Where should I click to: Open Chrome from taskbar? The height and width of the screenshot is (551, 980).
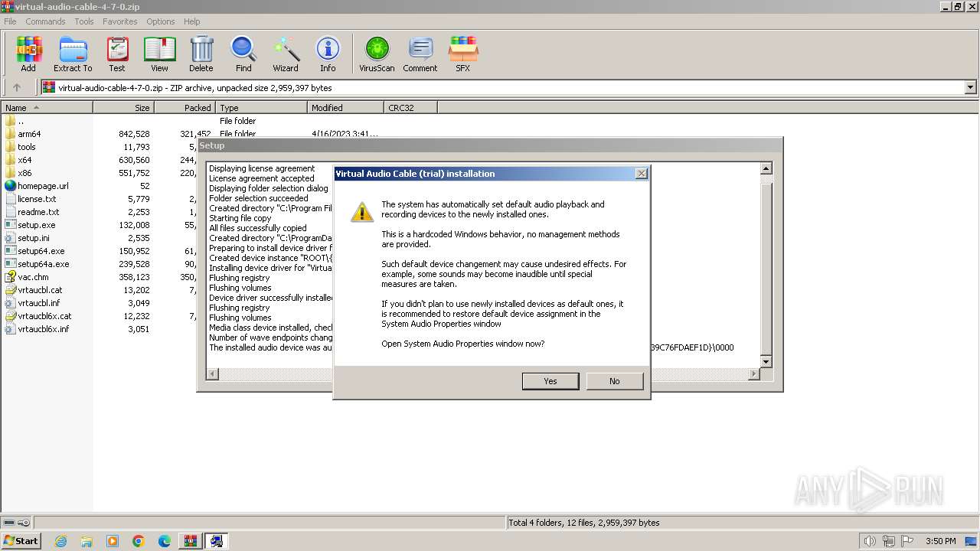coord(139,541)
